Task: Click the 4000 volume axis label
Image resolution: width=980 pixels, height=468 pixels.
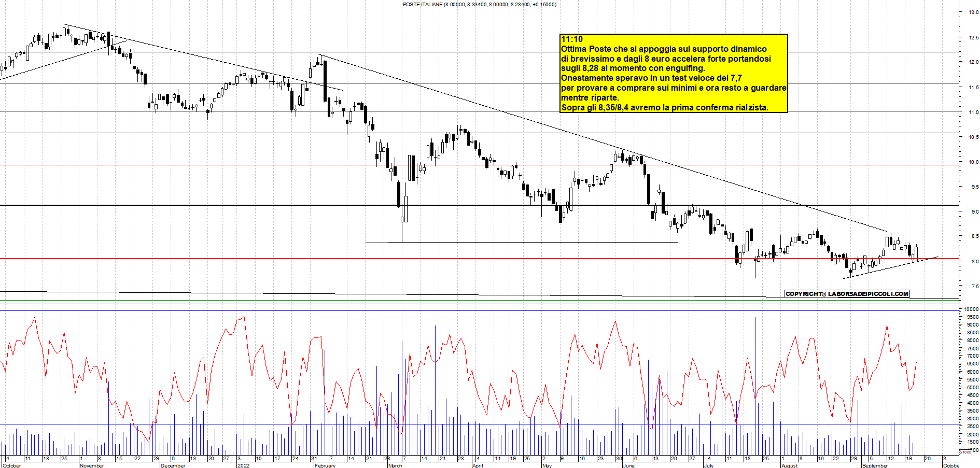Action: pyautogui.click(x=972, y=403)
